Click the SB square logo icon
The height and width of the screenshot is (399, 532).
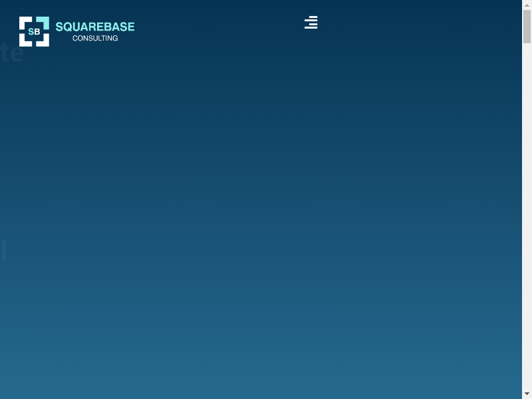coord(34,31)
